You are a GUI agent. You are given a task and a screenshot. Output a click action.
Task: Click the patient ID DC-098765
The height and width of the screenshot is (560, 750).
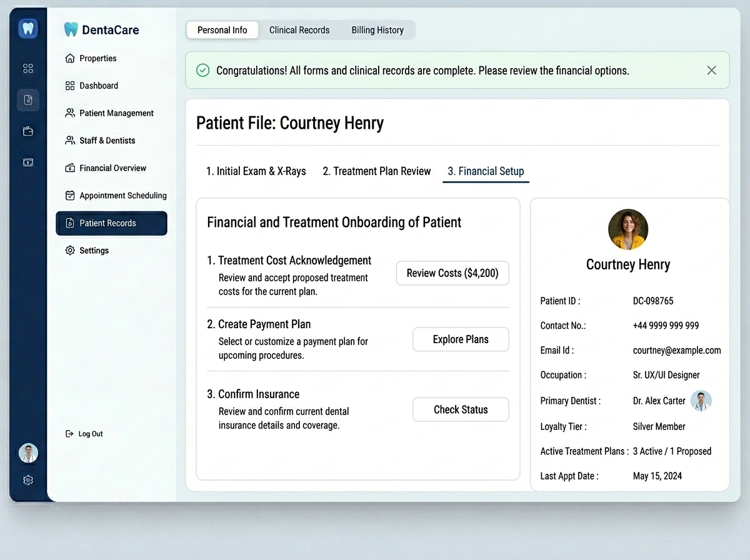point(653,301)
